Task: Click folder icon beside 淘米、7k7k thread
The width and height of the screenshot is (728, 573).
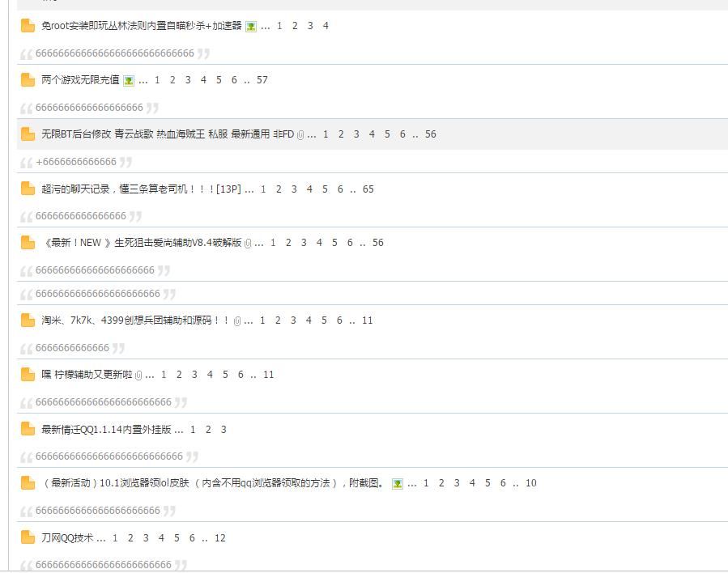Action: (x=28, y=320)
